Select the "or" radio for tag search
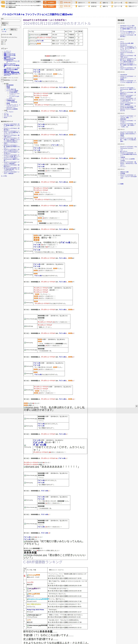The width and height of the screenshot is (138, 644). click(x=8, y=30)
